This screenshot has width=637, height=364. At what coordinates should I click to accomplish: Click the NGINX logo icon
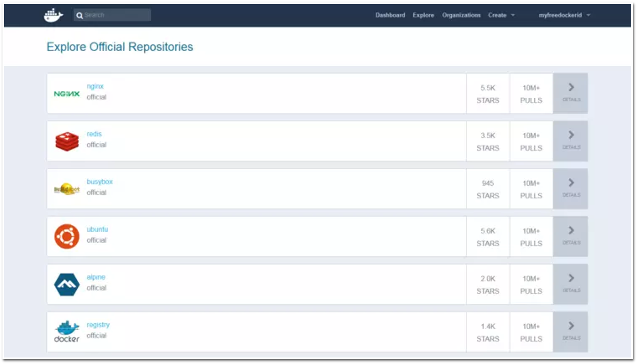[67, 94]
